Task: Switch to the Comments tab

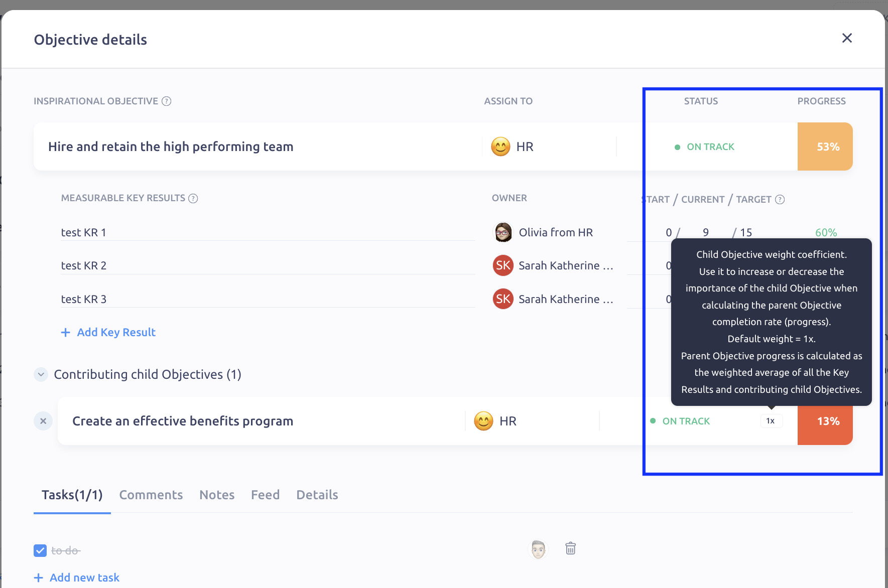Action: (x=151, y=495)
